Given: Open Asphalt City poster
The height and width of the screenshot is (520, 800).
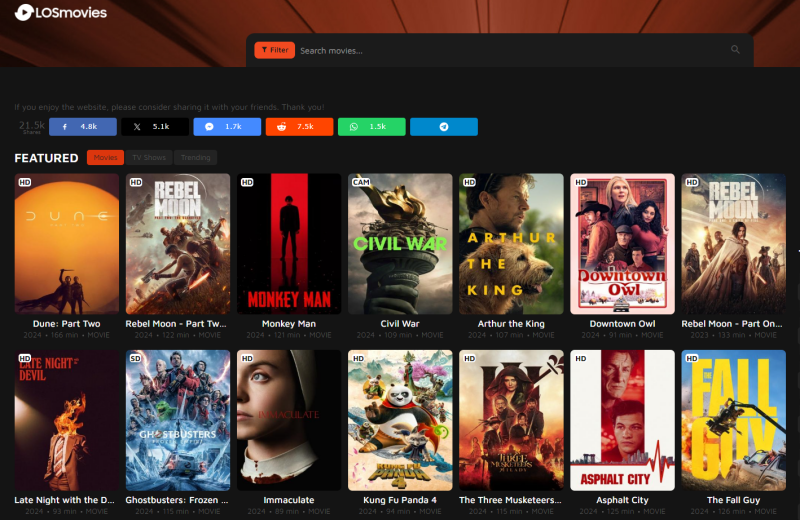Looking at the screenshot, I should (622, 420).
